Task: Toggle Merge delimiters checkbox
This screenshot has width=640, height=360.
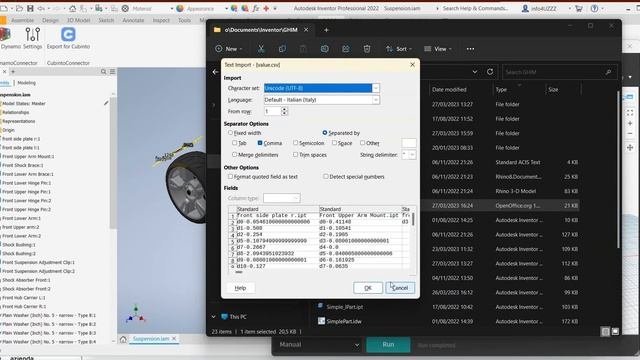Action: click(x=234, y=155)
